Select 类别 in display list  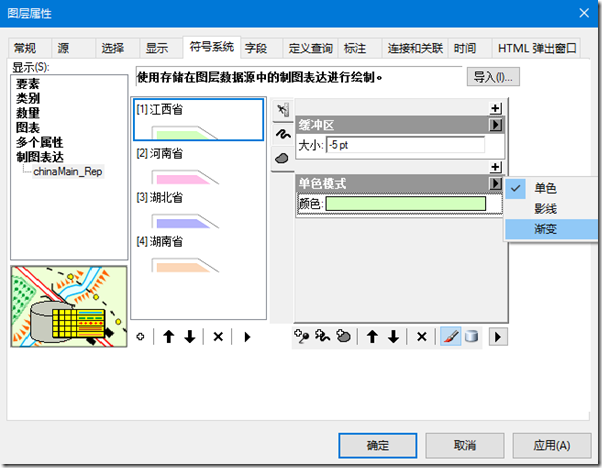pos(28,98)
